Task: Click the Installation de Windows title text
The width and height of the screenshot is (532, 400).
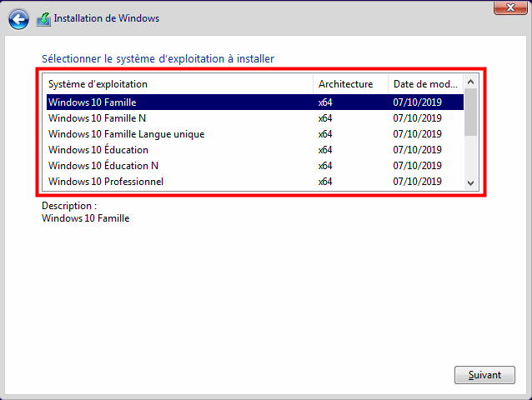Action: [107, 18]
